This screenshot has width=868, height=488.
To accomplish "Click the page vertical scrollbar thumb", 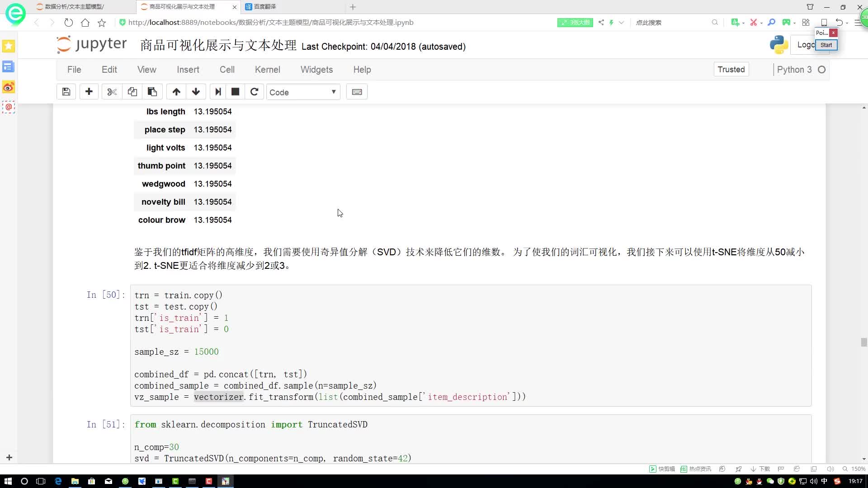I will pos(864,342).
